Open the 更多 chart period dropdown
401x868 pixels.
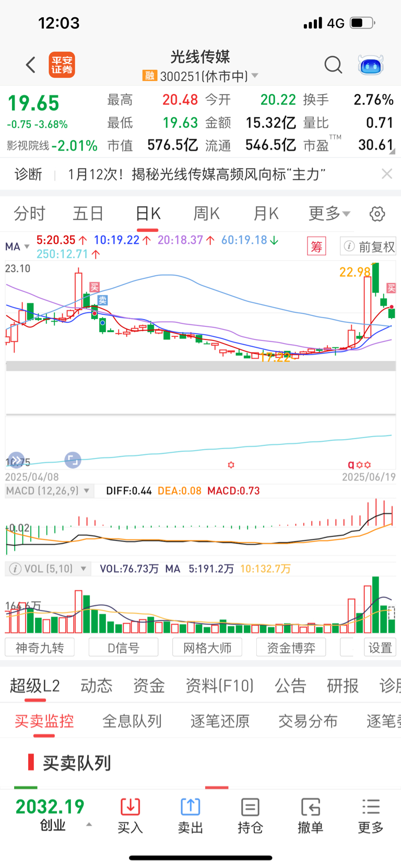pos(329,214)
